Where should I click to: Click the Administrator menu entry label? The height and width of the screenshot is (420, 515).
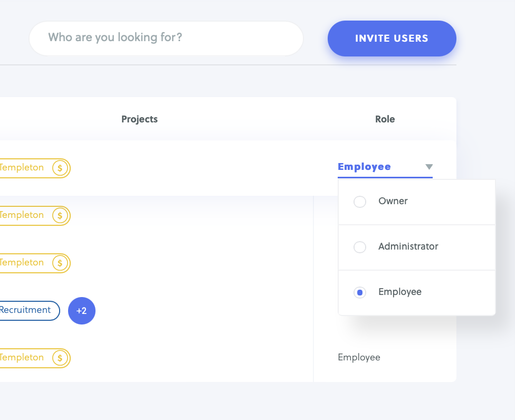pyautogui.click(x=408, y=246)
